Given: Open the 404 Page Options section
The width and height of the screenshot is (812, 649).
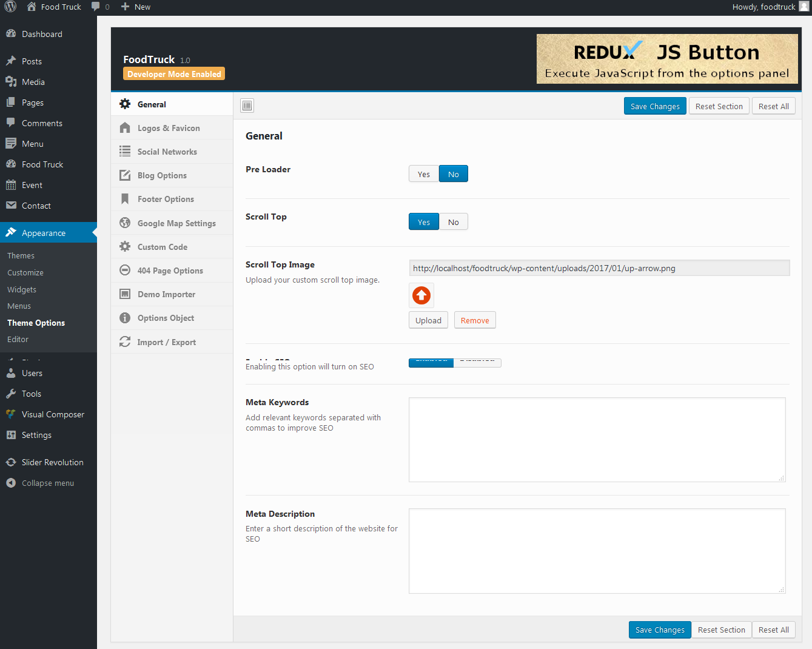Looking at the screenshot, I should (172, 271).
